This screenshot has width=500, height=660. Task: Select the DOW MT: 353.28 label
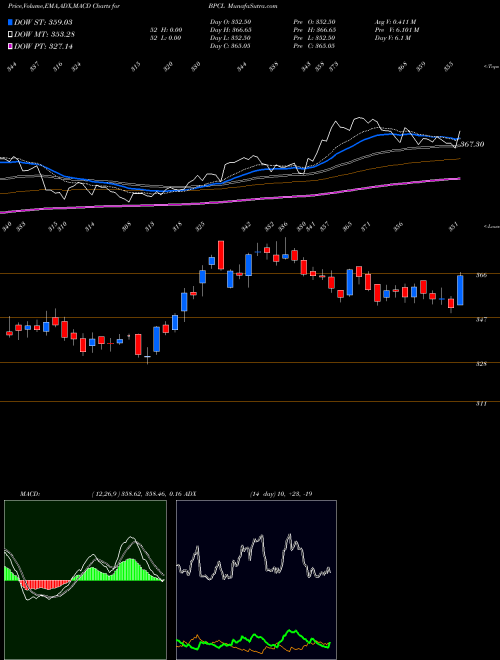click(44, 34)
